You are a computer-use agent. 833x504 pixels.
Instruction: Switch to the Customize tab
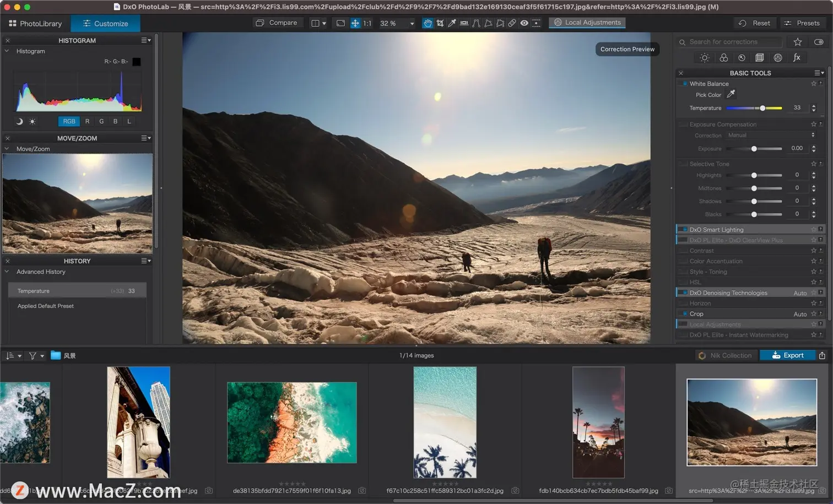coord(106,24)
